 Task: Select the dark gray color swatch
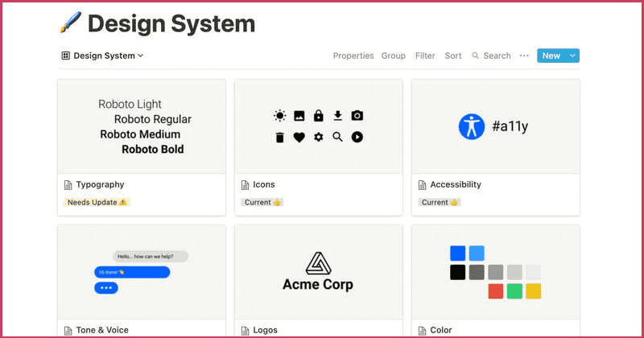[477, 272]
